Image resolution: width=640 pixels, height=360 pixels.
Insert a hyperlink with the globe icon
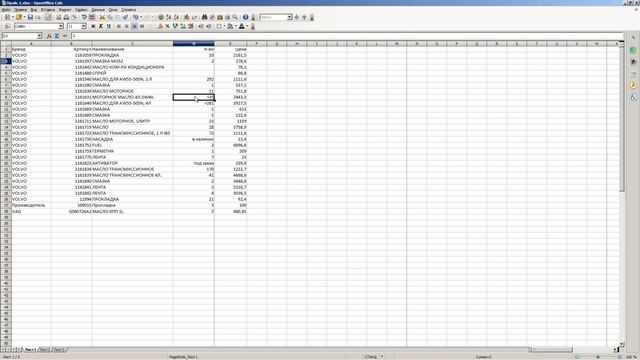coord(161,17)
